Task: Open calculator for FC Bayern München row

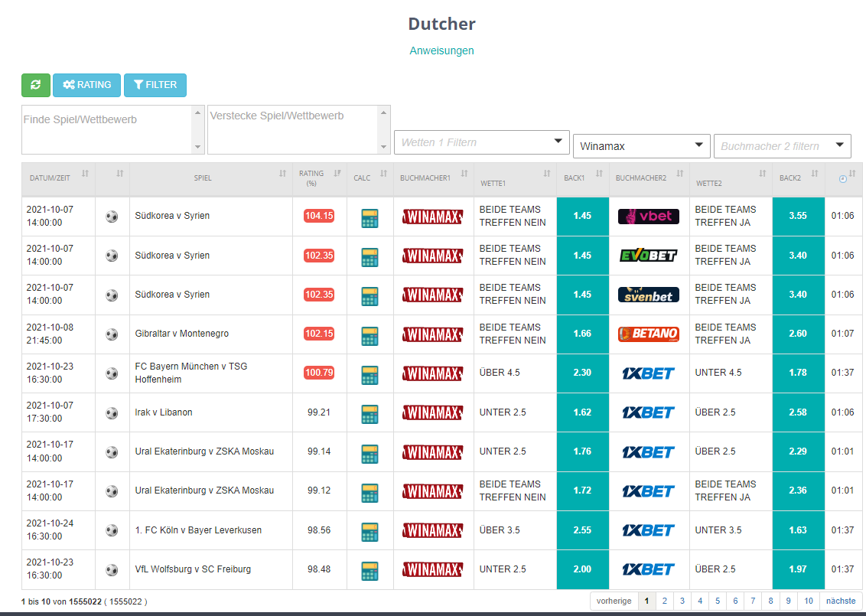Action: click(370, 374)
